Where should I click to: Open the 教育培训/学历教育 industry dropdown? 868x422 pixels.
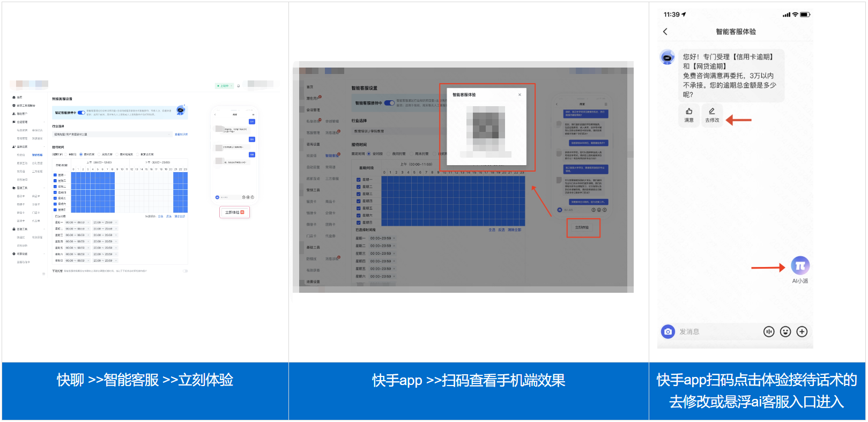coord(398,131)
